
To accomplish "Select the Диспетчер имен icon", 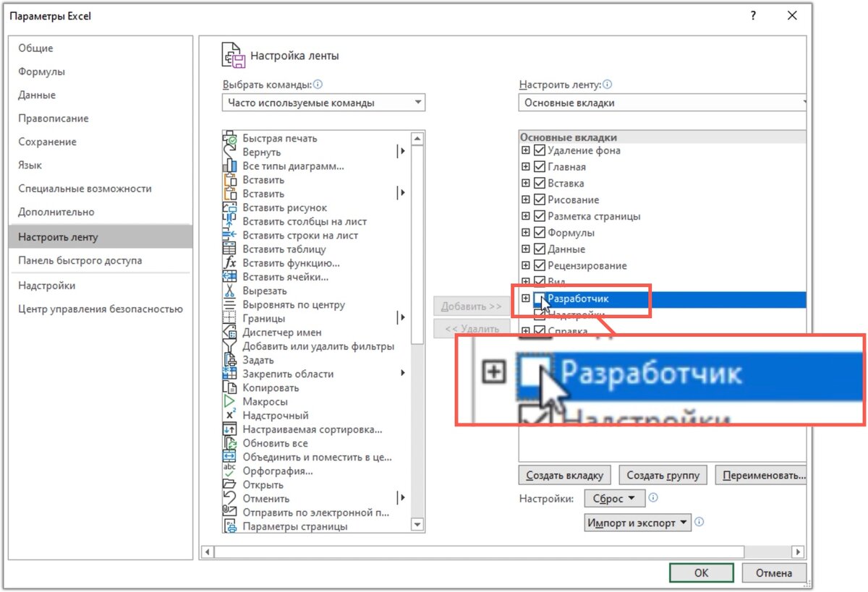I will click(x=230, y=333).
